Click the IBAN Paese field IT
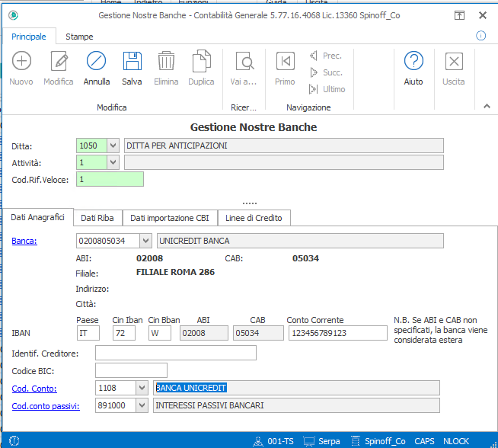This screenshot has height=448, width=498. (88, 333)
